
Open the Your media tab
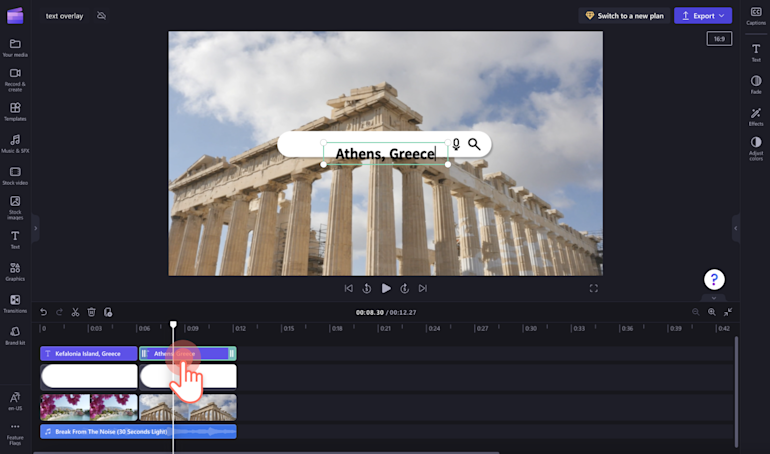pyautogui.click(x=15, y=48)
